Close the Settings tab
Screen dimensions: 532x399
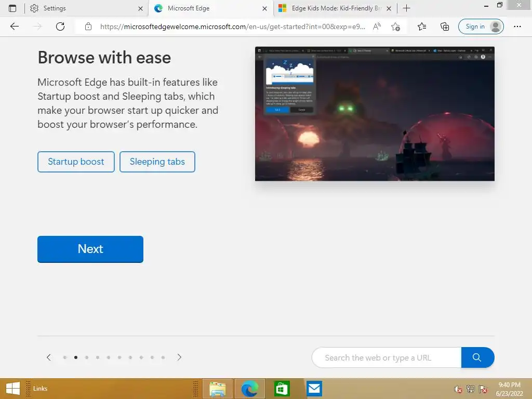click(140, 8)
